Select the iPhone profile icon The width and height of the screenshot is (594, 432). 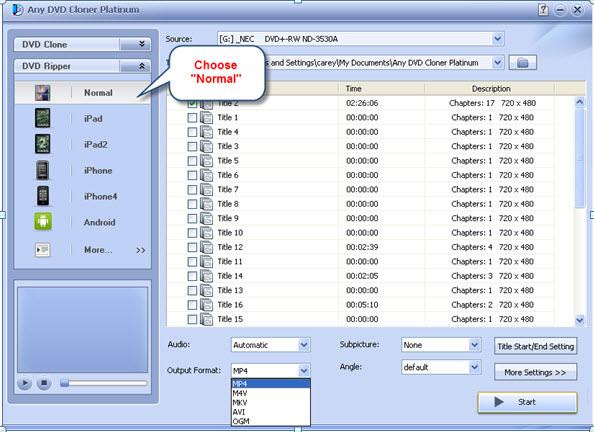[42, 170]
